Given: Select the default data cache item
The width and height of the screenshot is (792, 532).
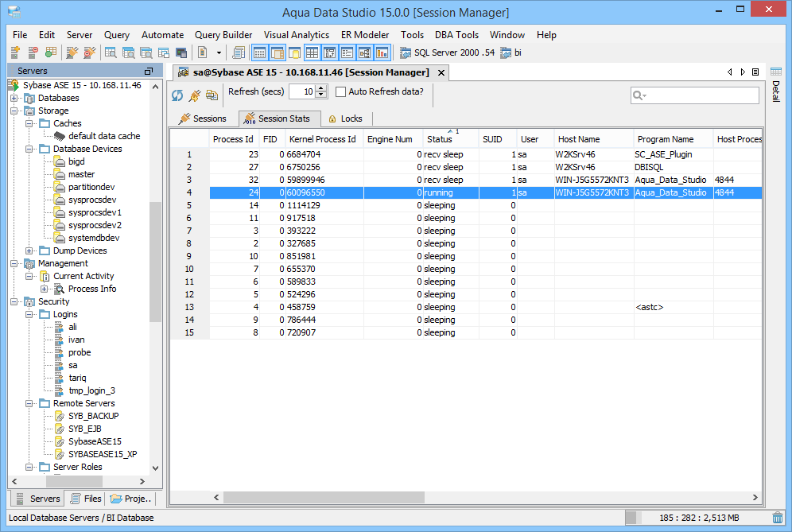Looking at the screenshot, I should (x=104, y=136).
